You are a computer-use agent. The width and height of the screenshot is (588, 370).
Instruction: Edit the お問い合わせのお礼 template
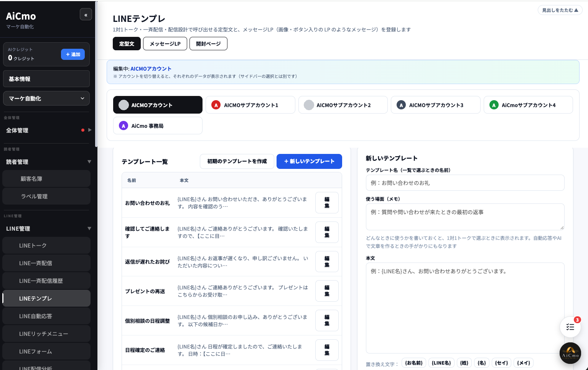[x=327, y=203]
